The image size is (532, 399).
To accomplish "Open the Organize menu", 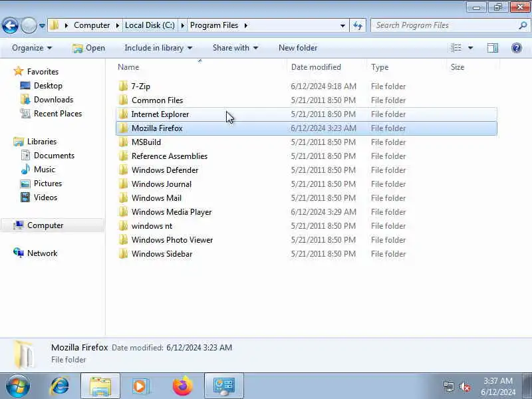I will [32, 48].
